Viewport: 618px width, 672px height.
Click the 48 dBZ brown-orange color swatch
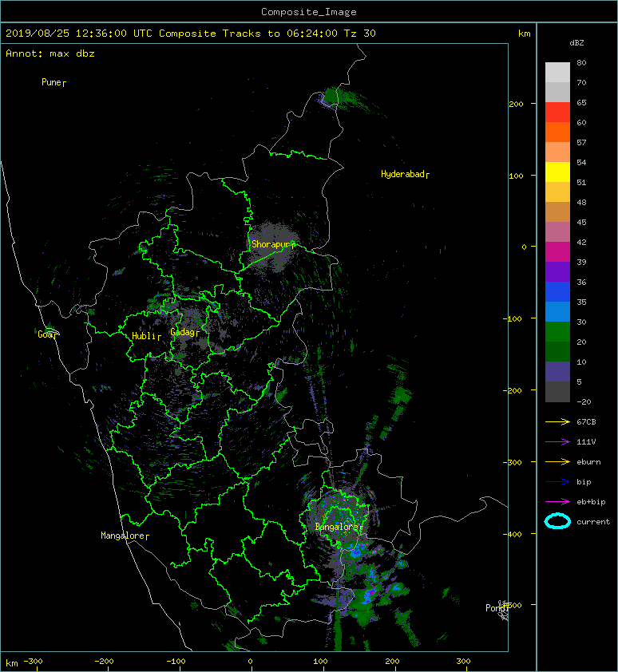(557, 211)
